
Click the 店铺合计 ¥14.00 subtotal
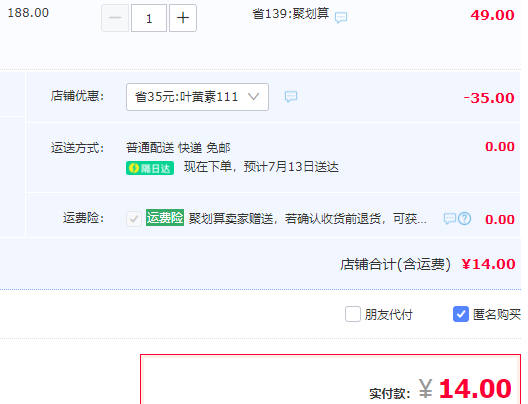coord(488,264)
